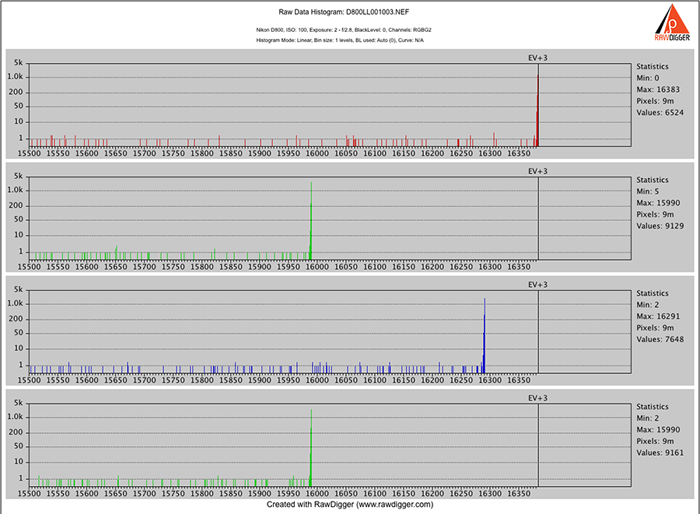
Task: Click the '5k' y-axis label of the red histogram
Action: click(18, 63)
